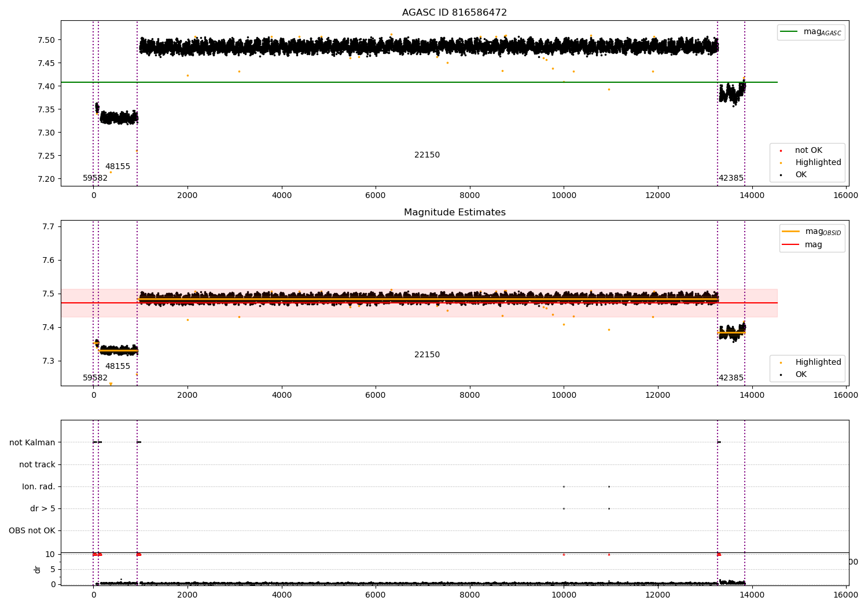Click the title "AGASC ID 816586472"

[454, 13]
